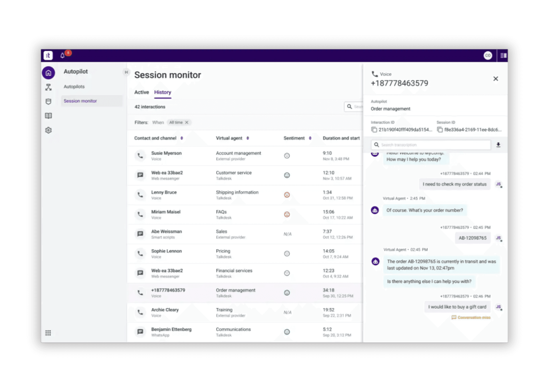
Task: Open the Home icon in the sidebar
Action: tap(48, 73)
